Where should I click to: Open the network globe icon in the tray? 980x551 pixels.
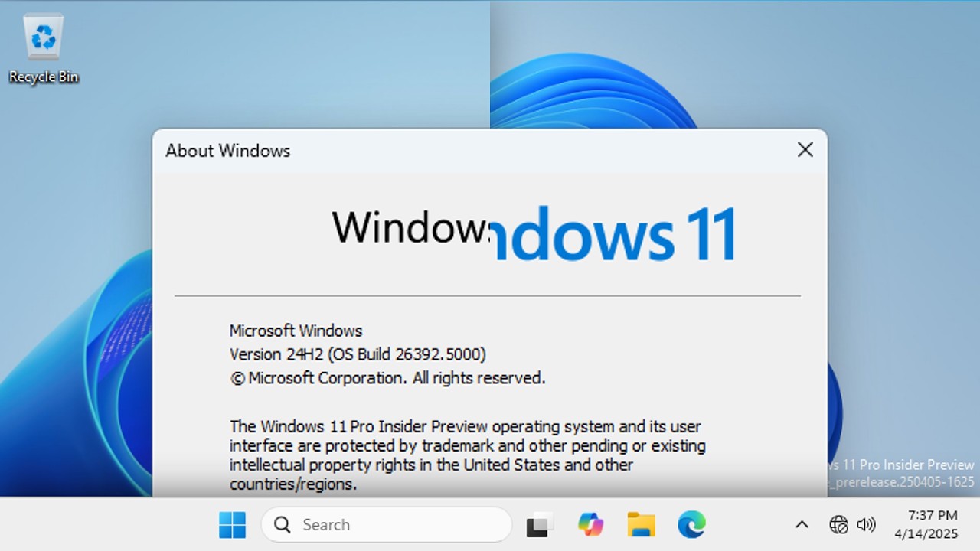click(838, 525)
